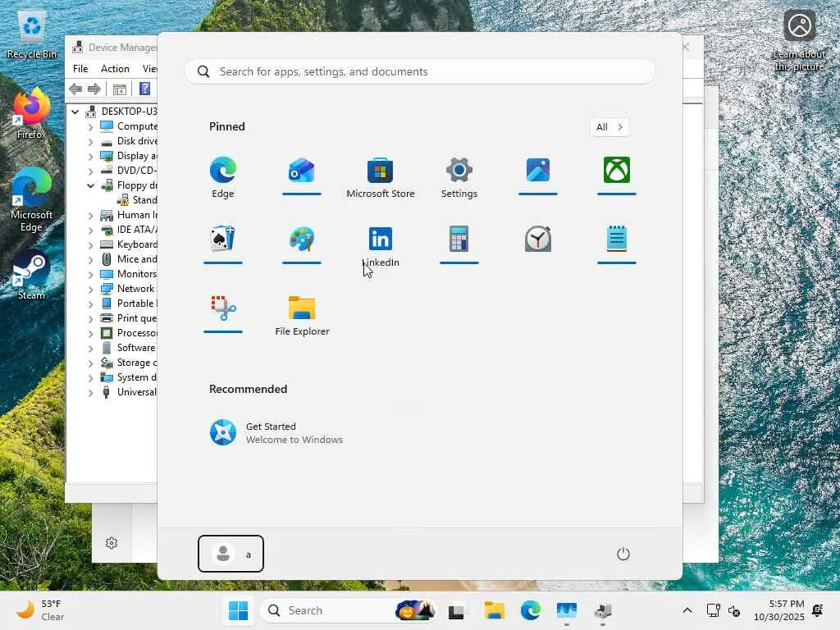This screenshot has width=840, height=630.
Task: Collapse the DESKTOP root node in Device Manager
Action: point(75,112)
